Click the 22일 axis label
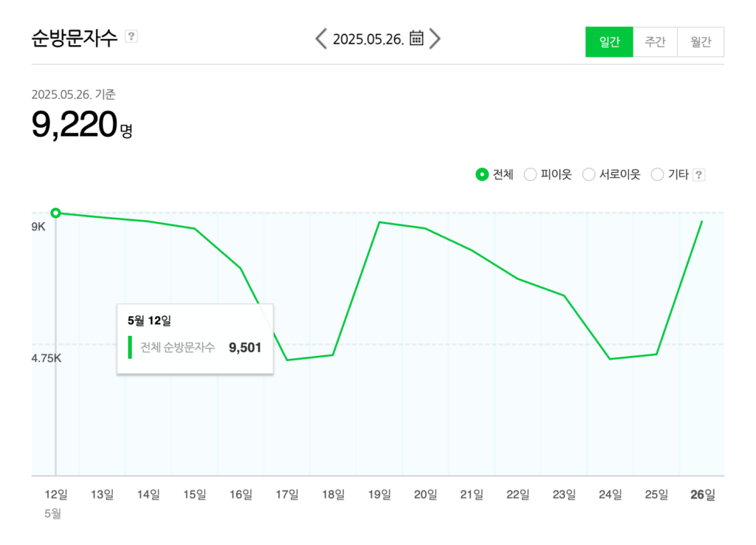 tap(518, 494)
